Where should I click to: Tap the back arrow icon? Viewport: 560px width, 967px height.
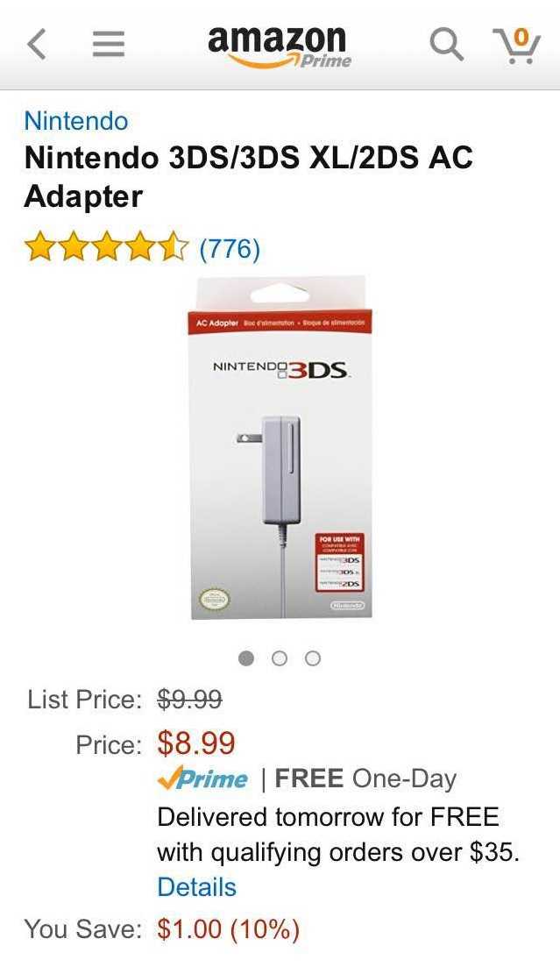tap(37, 45)
